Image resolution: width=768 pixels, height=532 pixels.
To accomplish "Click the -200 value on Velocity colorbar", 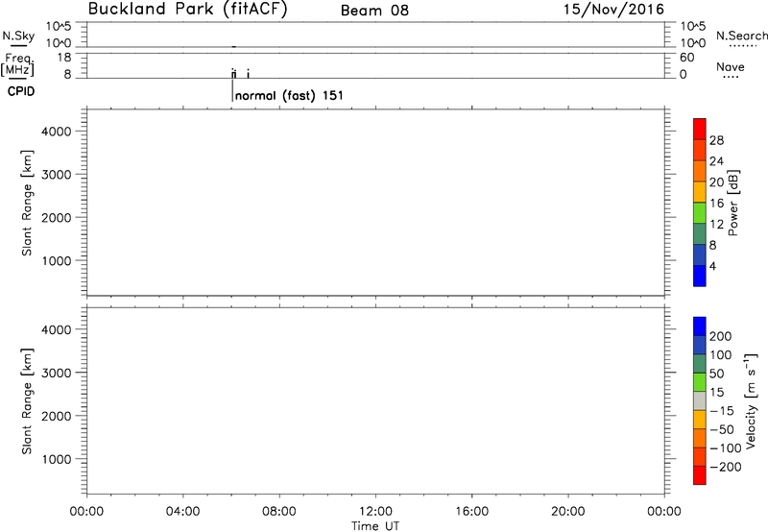I will pyautogui.click(x=725, y=467).
